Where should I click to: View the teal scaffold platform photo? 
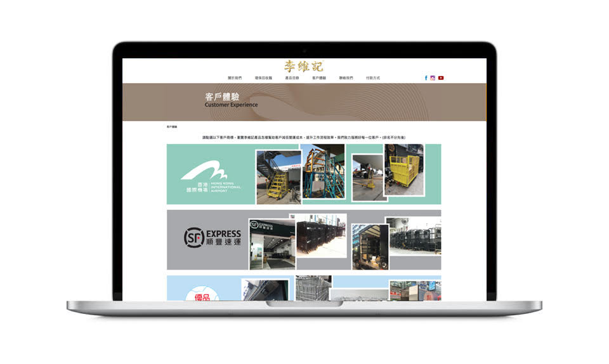[323, 171]
